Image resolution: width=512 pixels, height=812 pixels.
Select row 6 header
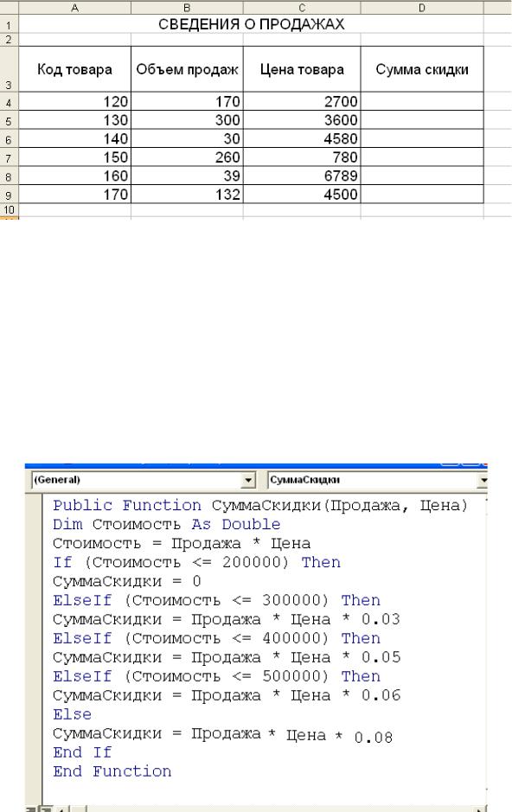[9, 139]
